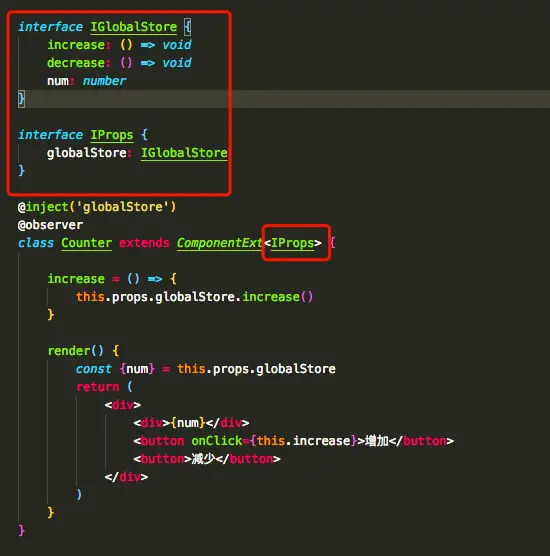Click the closing '</div>' tag line
Viewport: 550px width, 556px height.
click(x=126, y=477)
